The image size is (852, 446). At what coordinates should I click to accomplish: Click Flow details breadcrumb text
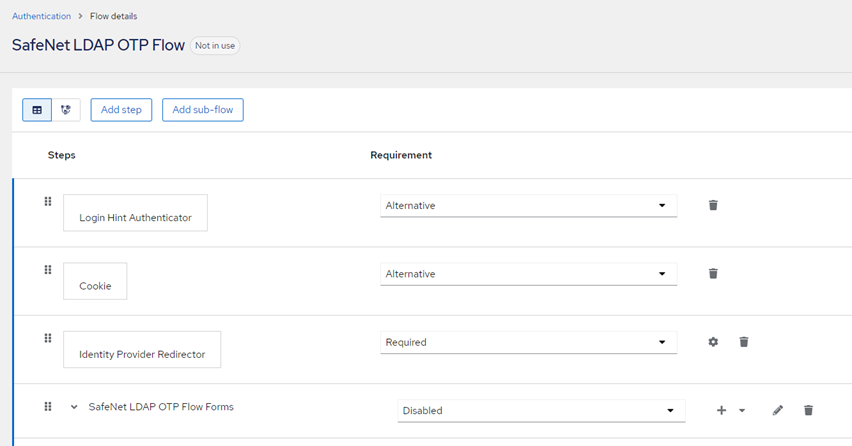point(114,16)
